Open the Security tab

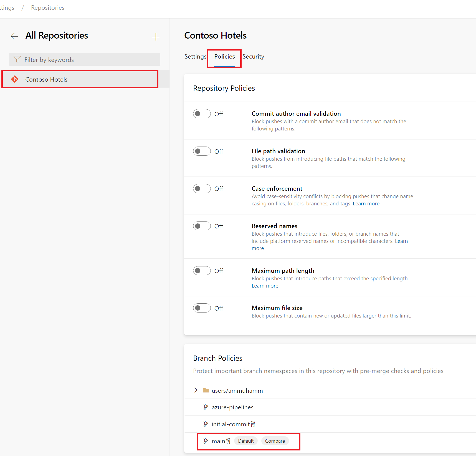(253, 57)
